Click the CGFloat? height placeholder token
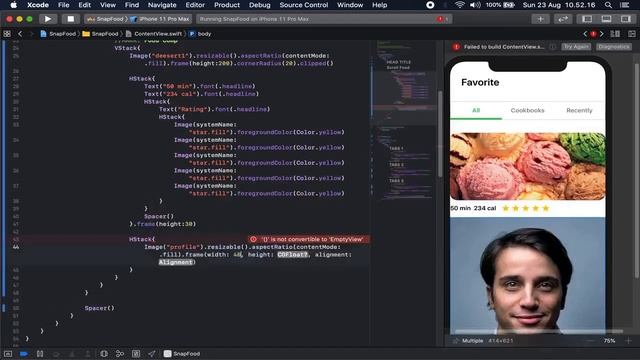This screenshot has width=640, height=360. pos(292,255)
